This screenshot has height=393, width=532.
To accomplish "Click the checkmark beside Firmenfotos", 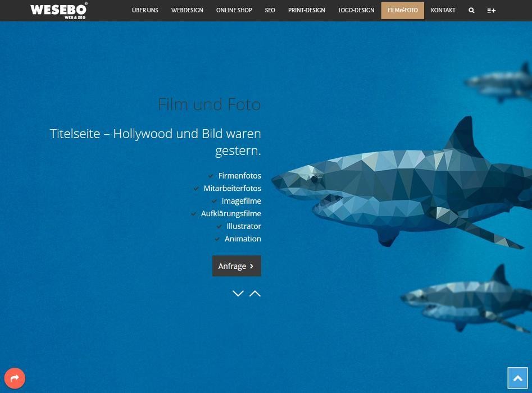I will tap(211, 176).
